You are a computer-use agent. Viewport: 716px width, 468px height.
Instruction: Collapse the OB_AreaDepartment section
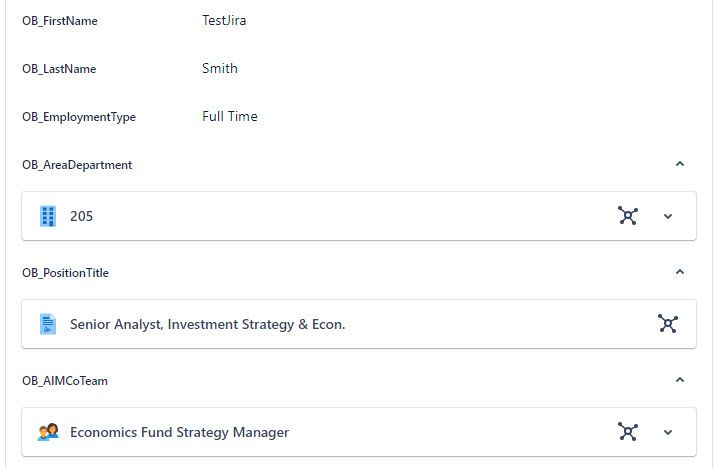(x=680, y=164)
